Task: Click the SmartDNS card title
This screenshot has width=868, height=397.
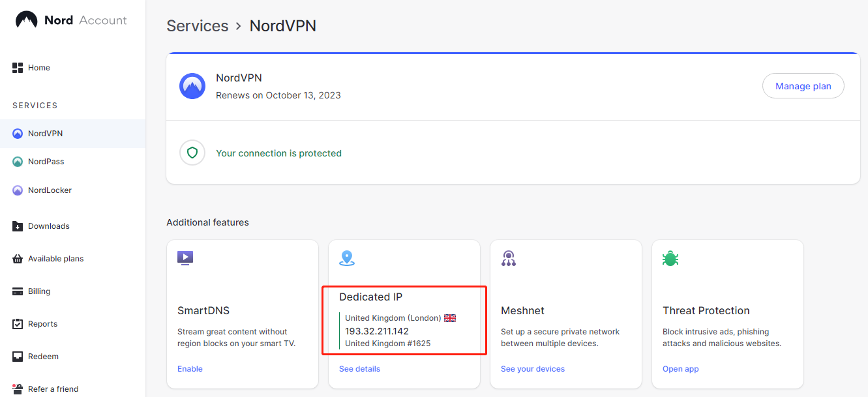Action: [x=203, y=311]
